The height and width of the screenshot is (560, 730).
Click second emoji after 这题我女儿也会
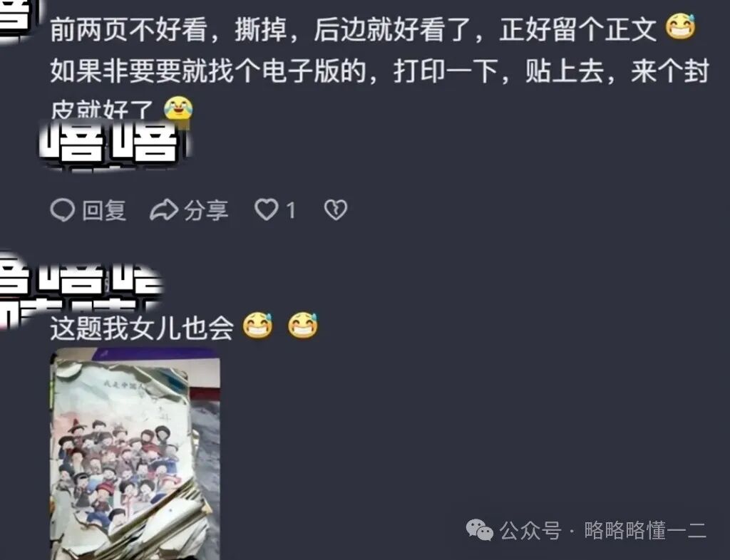(x=302, y=325)
